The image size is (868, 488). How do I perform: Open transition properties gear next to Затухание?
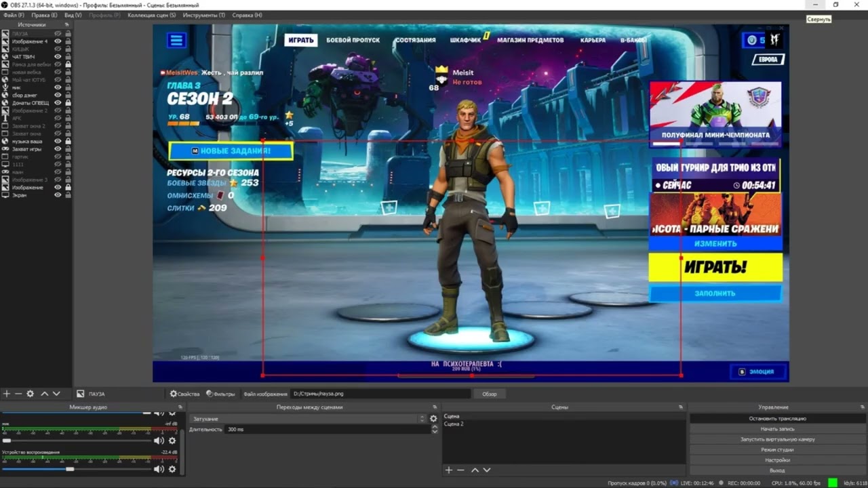(x=433, y=419)
